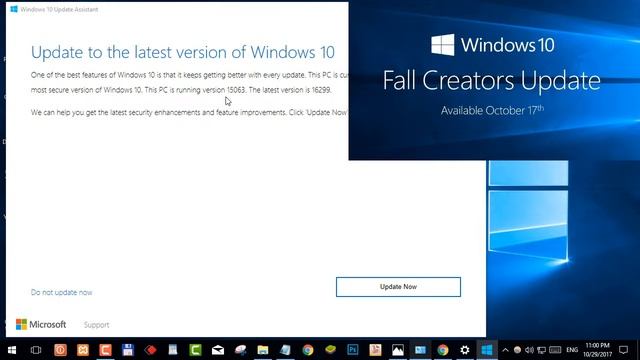Open the network status tray icon

click(x=541, y=350)
